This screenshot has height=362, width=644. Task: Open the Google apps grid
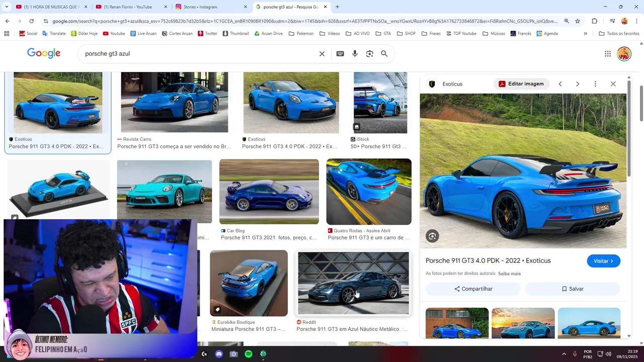pyautogui.click(x=608, y=54)
